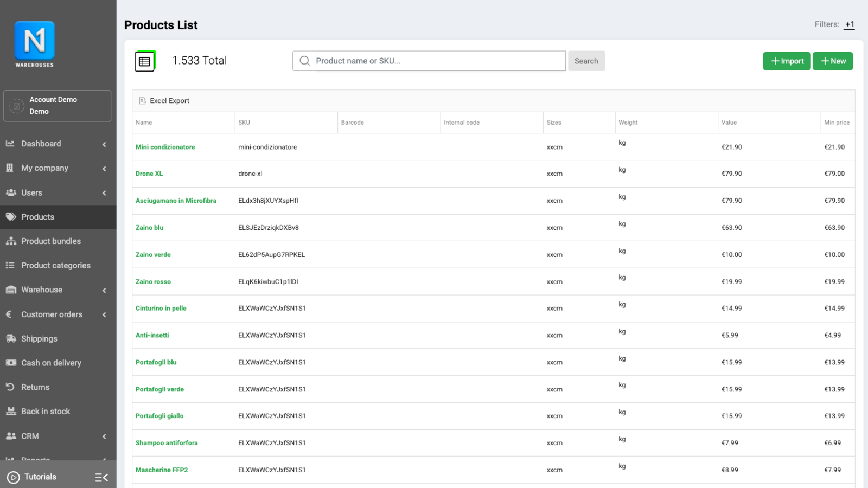The height and width of the screenshot is (488, 868).
Task: Expand the CRM submenu arrow
Action: (104, 436)
